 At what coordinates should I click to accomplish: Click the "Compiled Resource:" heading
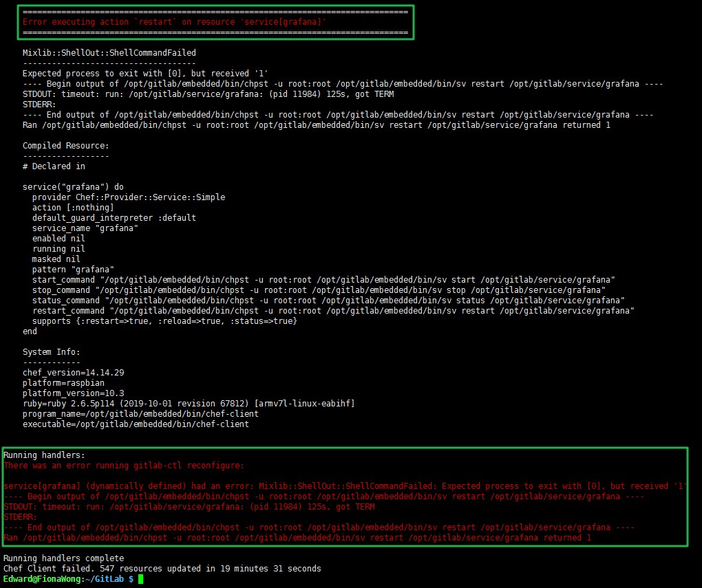(x=66, y=145)
